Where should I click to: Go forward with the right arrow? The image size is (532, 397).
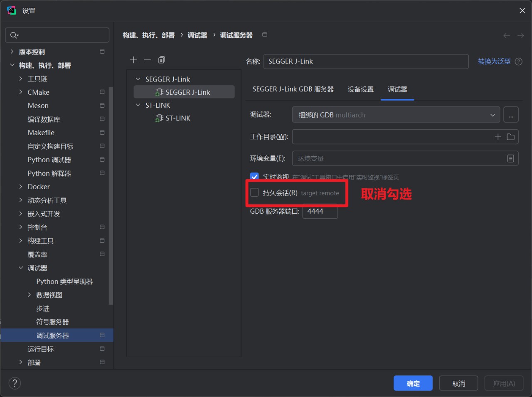[520, 36]
